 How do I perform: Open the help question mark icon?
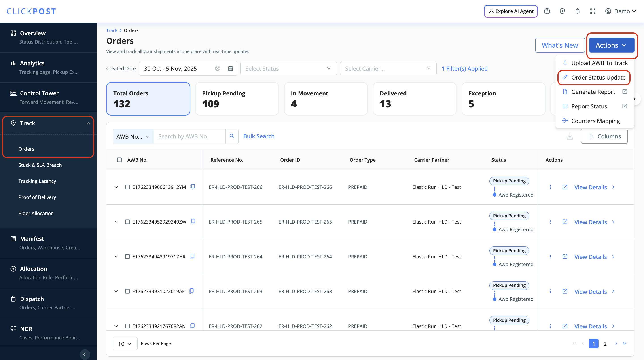tap(547, 11)
